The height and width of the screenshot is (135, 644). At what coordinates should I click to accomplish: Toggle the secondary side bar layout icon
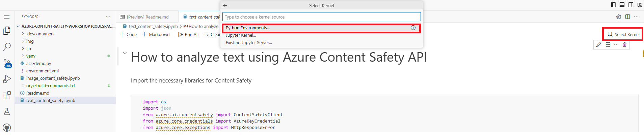click(x=631, y=5)
